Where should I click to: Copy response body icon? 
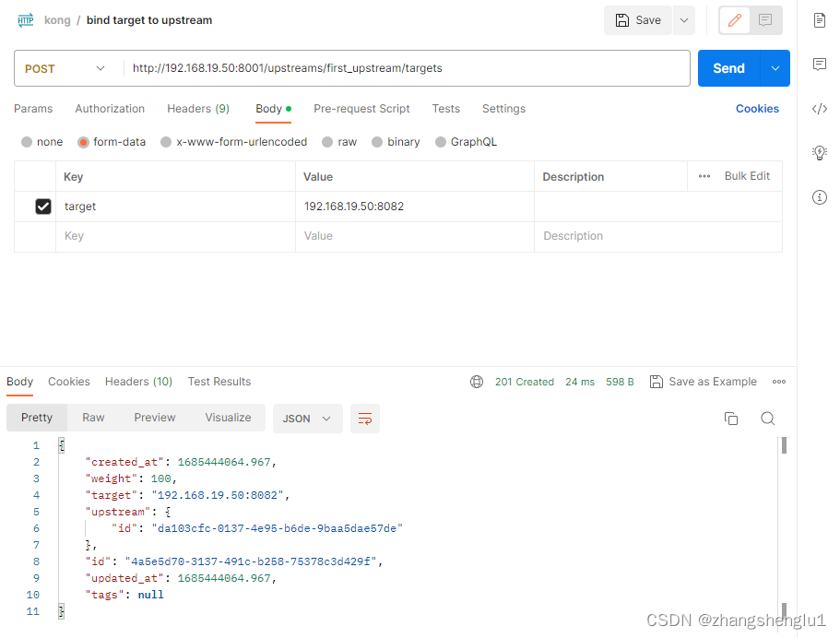point(730,419)
